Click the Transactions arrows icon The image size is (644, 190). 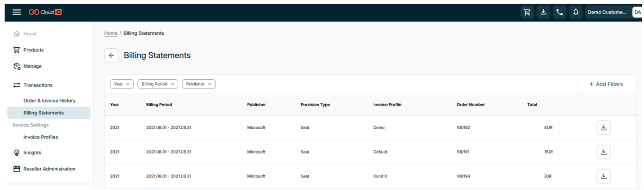click(x=16, y=85)
